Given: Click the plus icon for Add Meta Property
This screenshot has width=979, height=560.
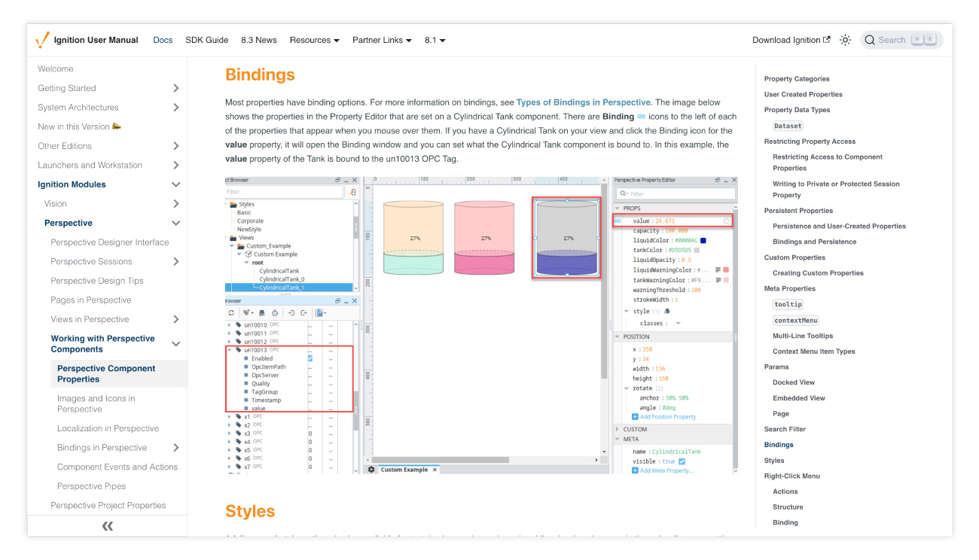Looking at the screenshot, I should pos(635,470).
